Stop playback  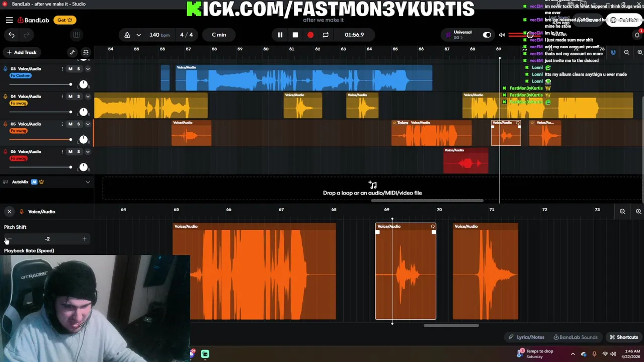pyautogui.click(x=295, y=35)
